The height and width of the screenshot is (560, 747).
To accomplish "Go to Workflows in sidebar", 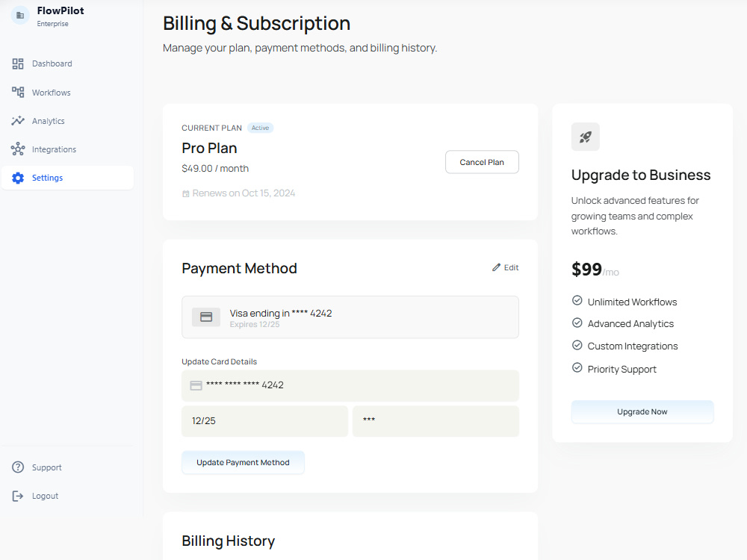I will coord(67,93).
